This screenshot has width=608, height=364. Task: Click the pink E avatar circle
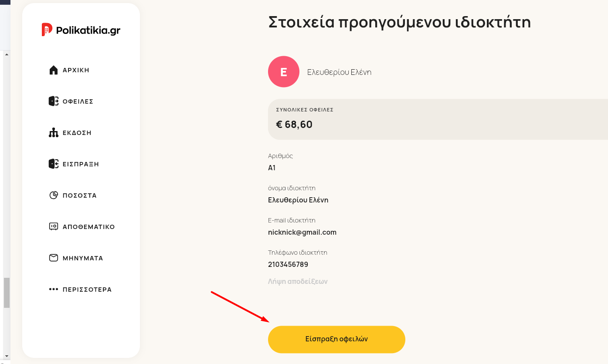coord(284,72)
